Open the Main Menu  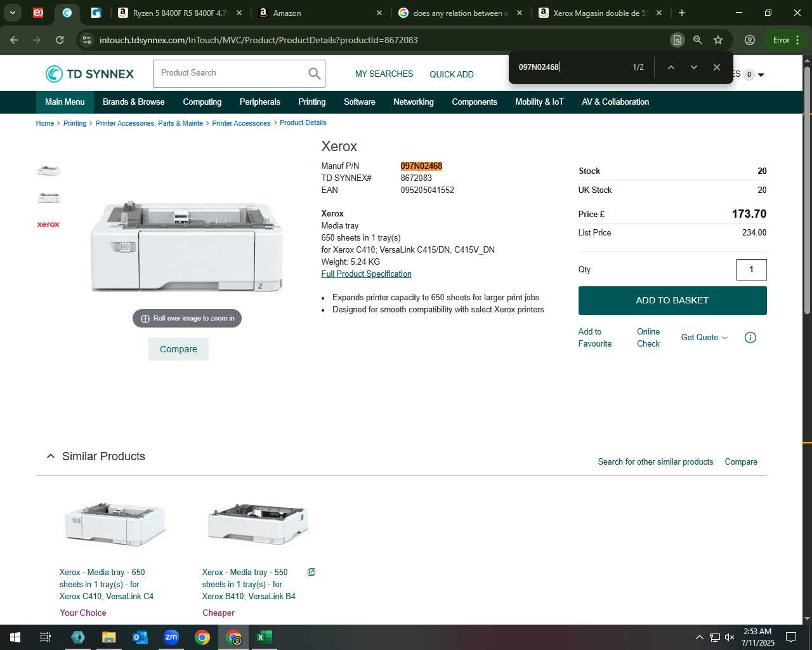coord(65,102)
